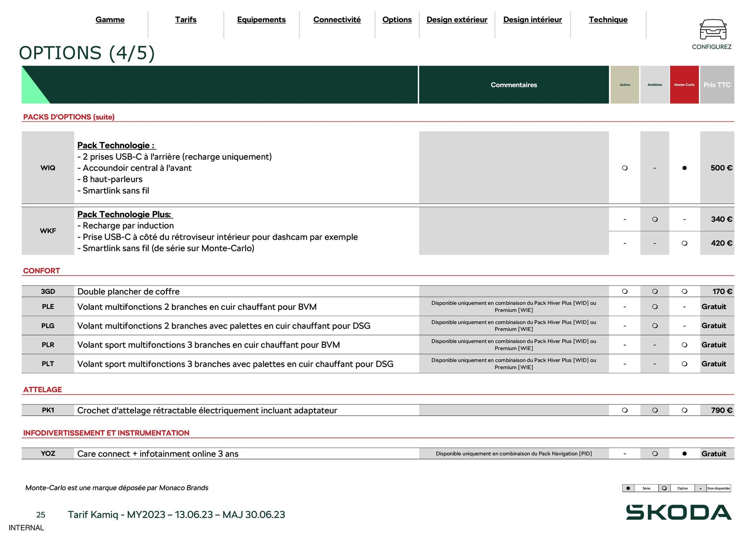The width and height of the screenshot is (756, 535).
Task: Select the Options navigation link
Action: coord(397,20)
